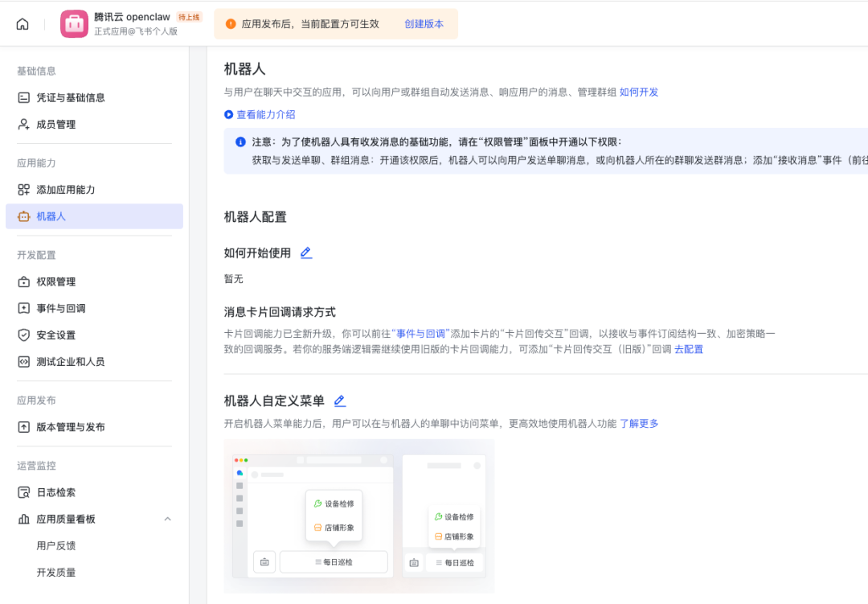Image resolution: width=868 pixels, height=604 pixels.
Task: Click the 创建版本 link in top banner
Action: 424,23
